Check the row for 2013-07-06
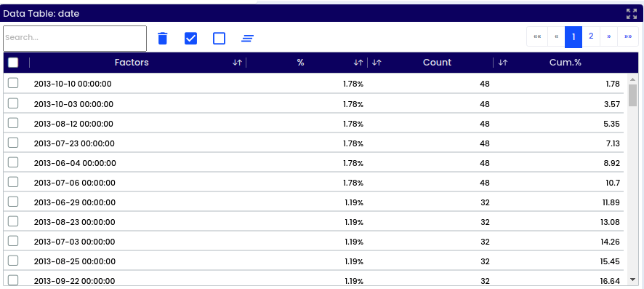Screen dimensions: 644x289 pos(13,182)
